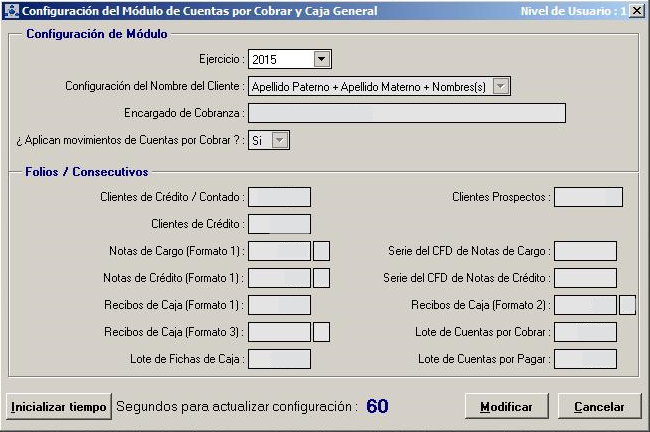Click the window icon in the title bar
The image size is (650, 432).
click(x=11, y=11)
